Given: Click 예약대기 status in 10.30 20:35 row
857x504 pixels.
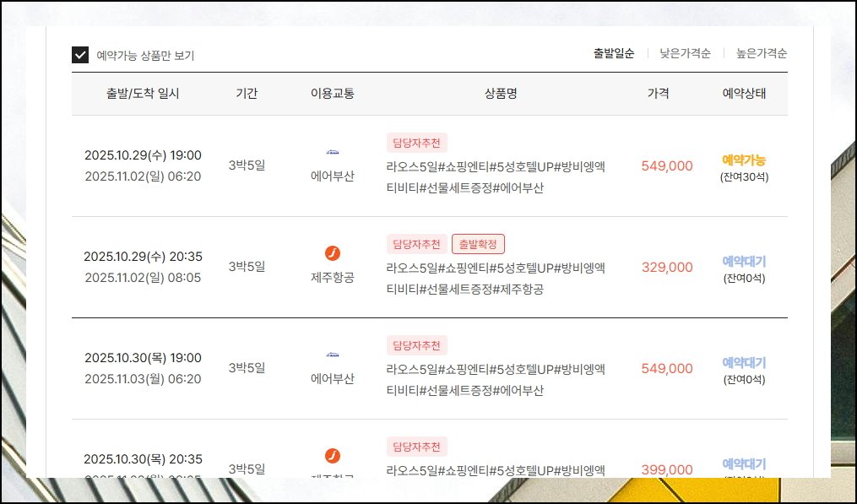Looking at the screenshot, I should (x=744, y=464).
